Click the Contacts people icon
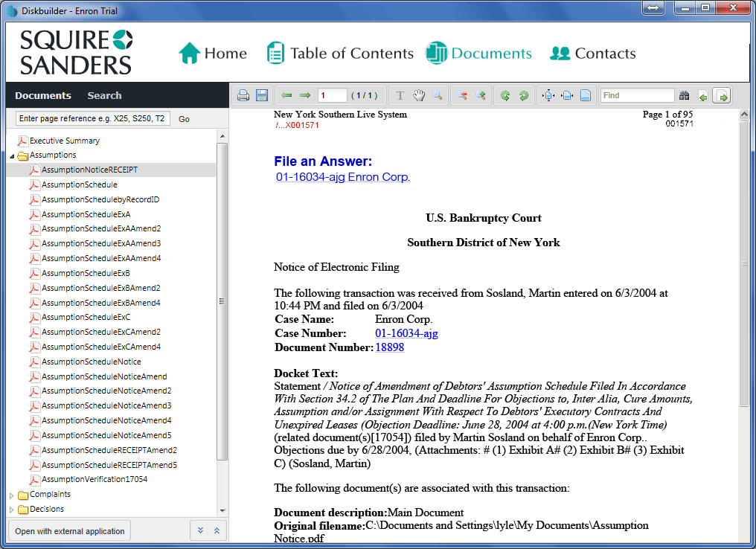This screenshot has height=549, width=756. 560,53
